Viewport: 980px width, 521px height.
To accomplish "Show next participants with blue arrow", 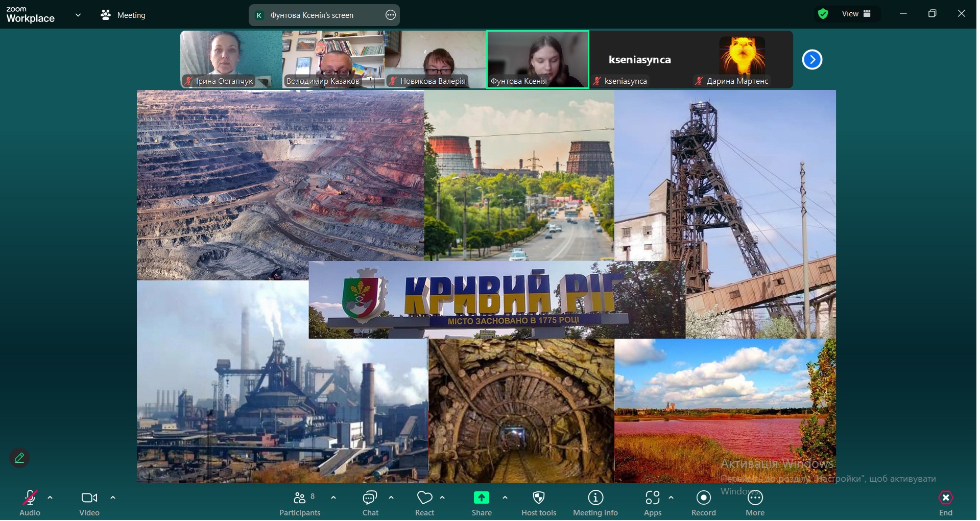I will 811,60.
